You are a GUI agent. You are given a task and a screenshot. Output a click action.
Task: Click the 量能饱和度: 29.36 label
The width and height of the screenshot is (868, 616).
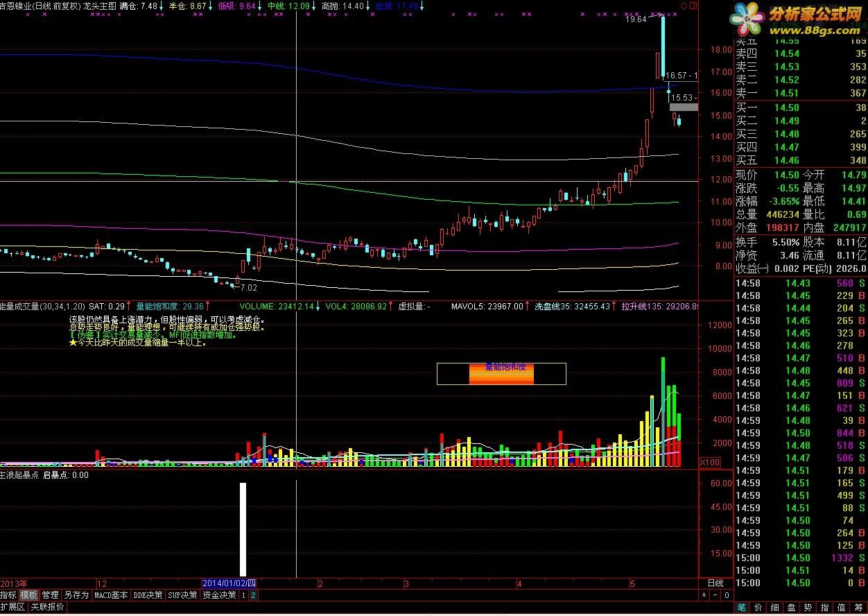(x=170, y=306)
